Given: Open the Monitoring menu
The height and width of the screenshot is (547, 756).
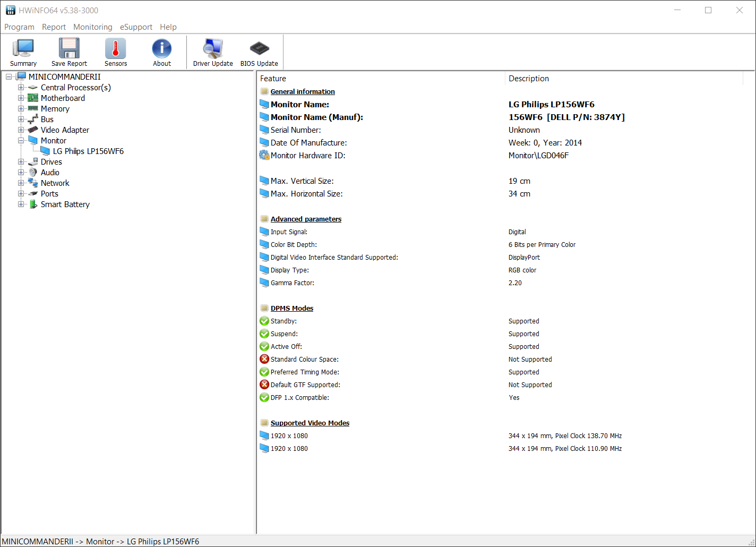Looking at the screenshot, I should click(93, 27).
